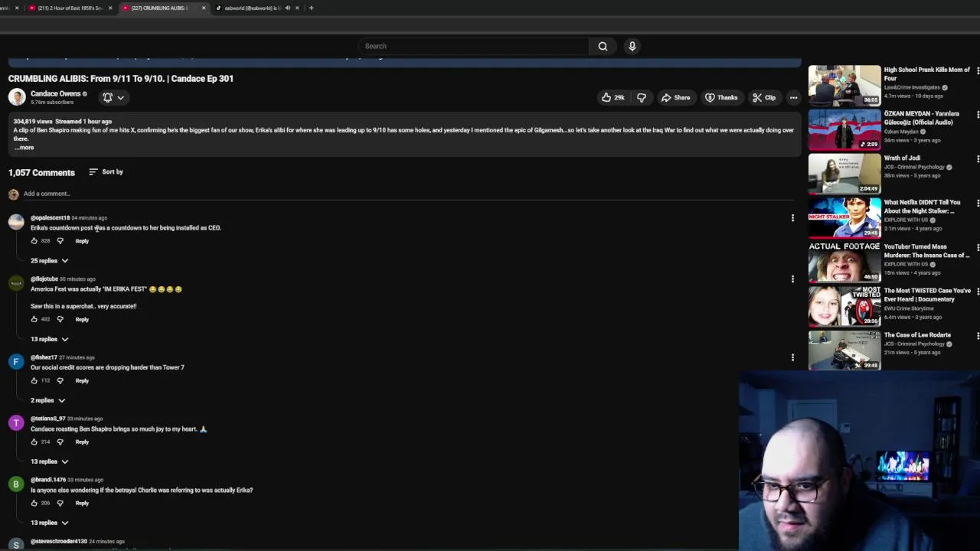Open menu for social credit scores comment
This screenshot has width=980, height=551.
[x=792, y=357]
